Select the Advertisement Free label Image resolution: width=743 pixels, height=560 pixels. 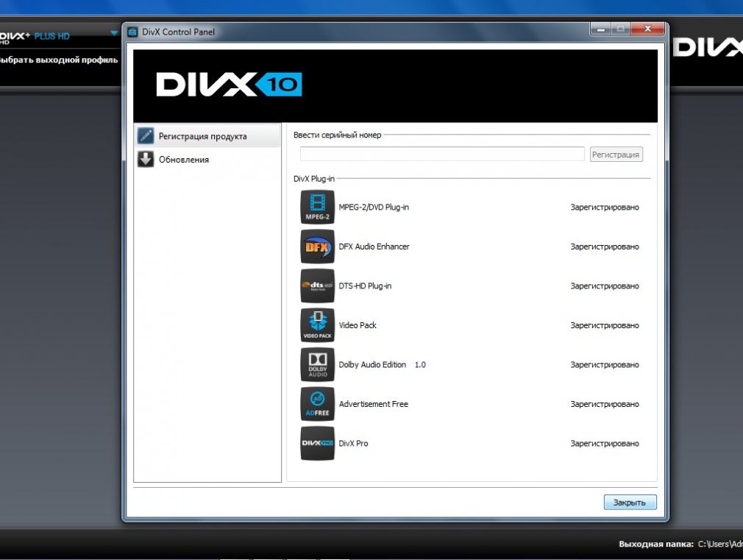374,404
